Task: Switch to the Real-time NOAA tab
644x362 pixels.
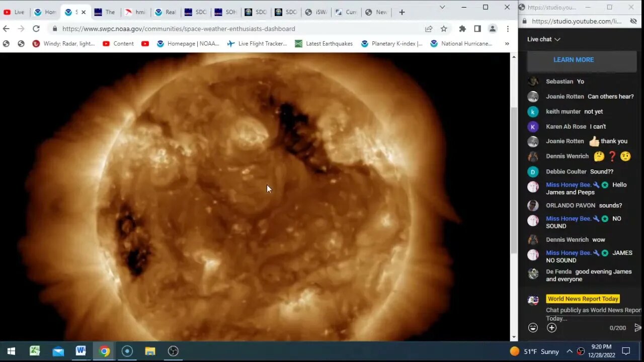Action: pos(166,12)
